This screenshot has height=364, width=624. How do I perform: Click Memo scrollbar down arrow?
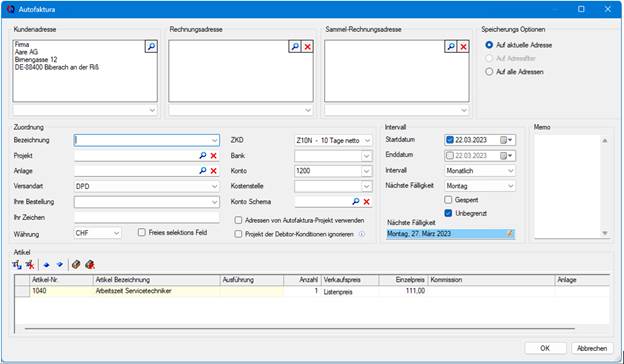coord(604,233)
